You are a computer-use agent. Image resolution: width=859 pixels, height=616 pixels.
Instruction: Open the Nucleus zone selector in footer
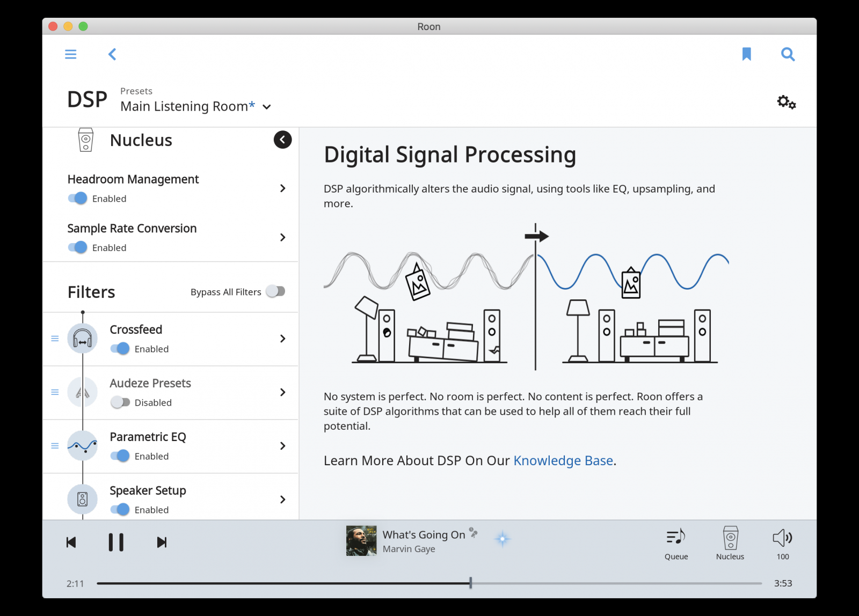click(730, 543)
